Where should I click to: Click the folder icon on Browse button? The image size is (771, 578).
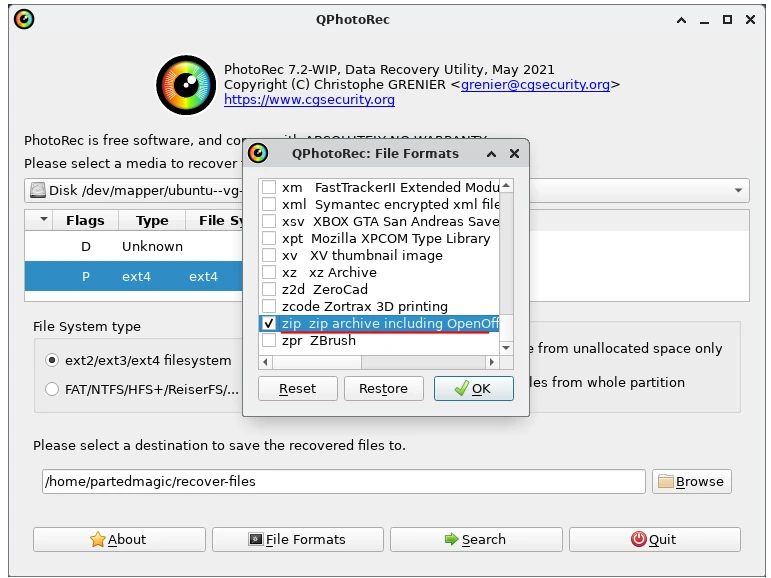pos(664,481)
